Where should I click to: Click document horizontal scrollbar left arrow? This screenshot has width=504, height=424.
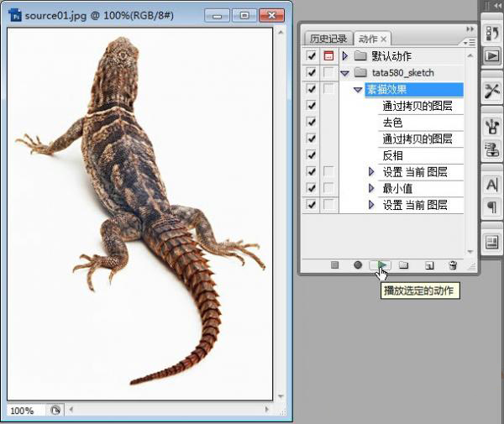point(71,410)
